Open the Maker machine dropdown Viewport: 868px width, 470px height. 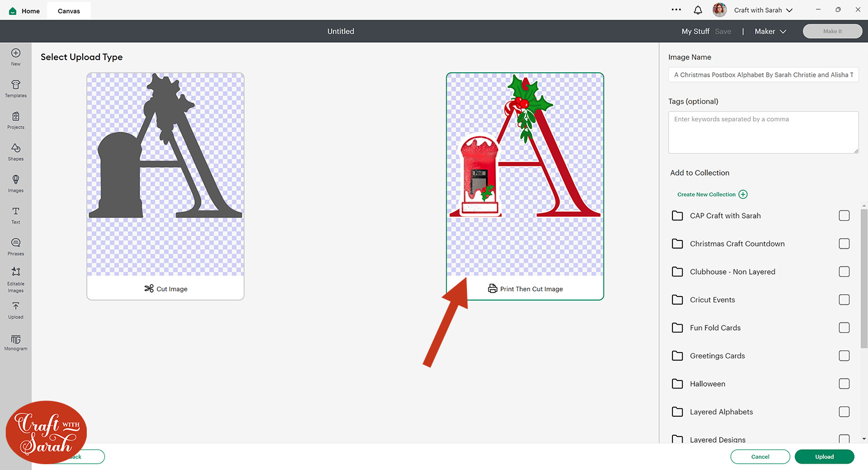770,31
